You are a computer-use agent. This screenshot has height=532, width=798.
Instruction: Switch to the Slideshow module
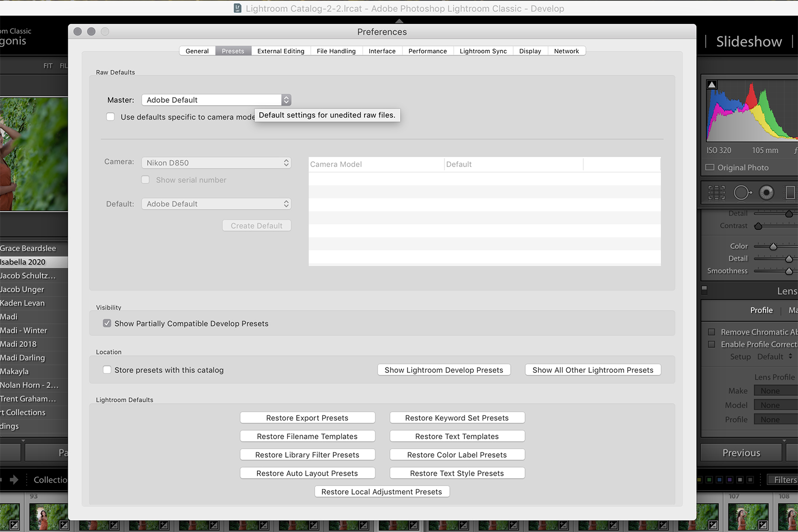[x=749, y=41]
